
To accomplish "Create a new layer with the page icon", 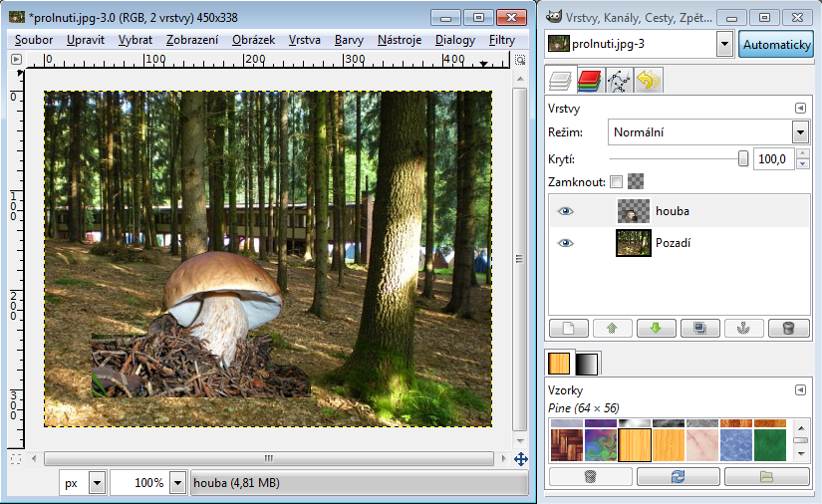I will coord(570,328).
